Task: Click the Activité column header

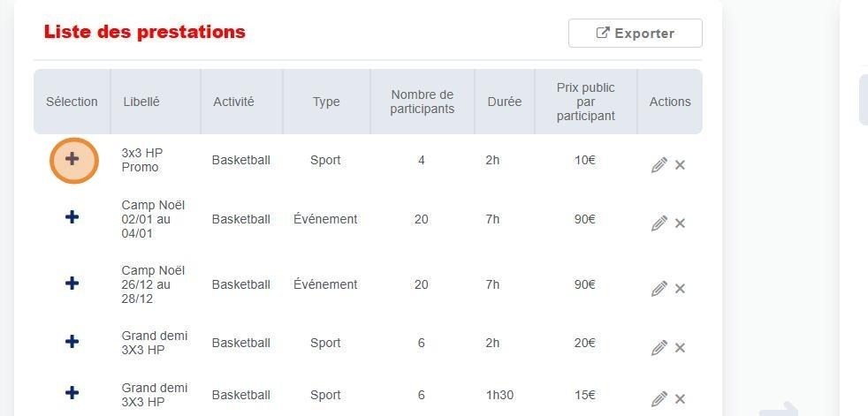Action: 233,102
